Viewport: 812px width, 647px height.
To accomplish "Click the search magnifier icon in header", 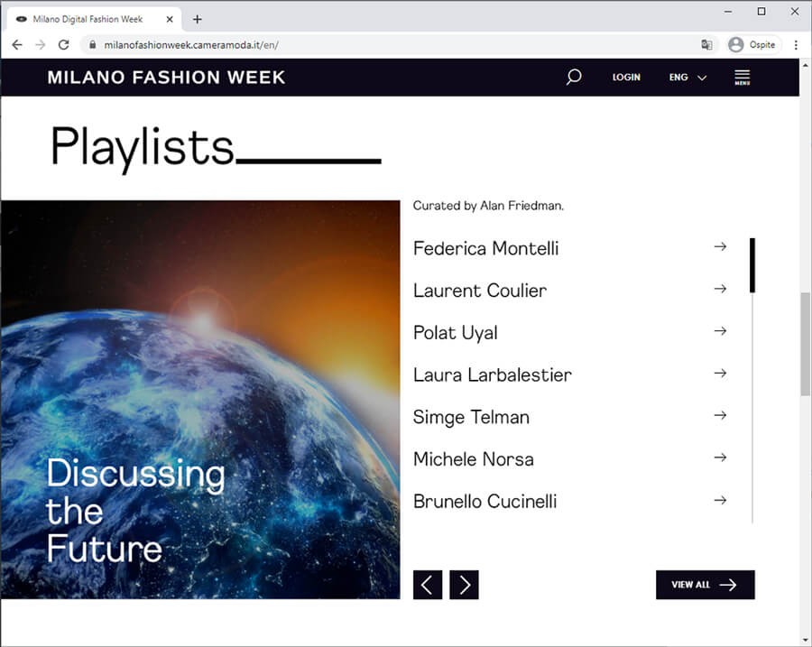I will (574, 78).
